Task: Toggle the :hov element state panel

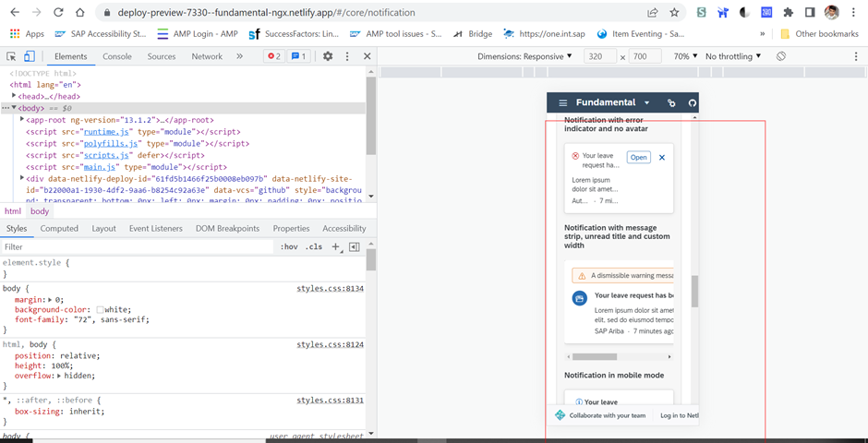Action: tap(290, 247)
